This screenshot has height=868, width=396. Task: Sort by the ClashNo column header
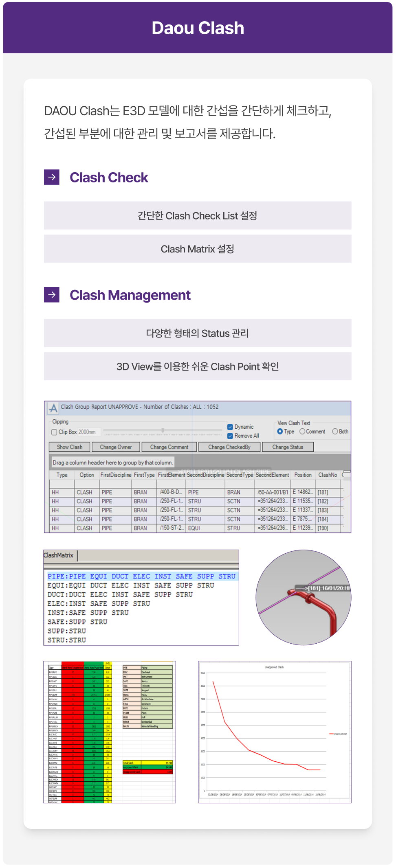328,475
